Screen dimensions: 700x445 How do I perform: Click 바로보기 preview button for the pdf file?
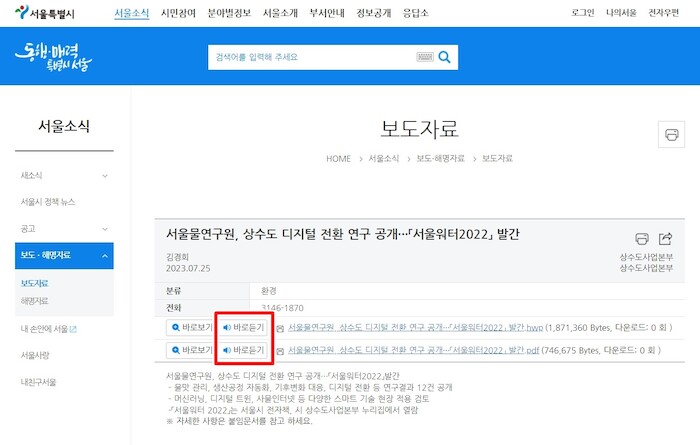191,350
